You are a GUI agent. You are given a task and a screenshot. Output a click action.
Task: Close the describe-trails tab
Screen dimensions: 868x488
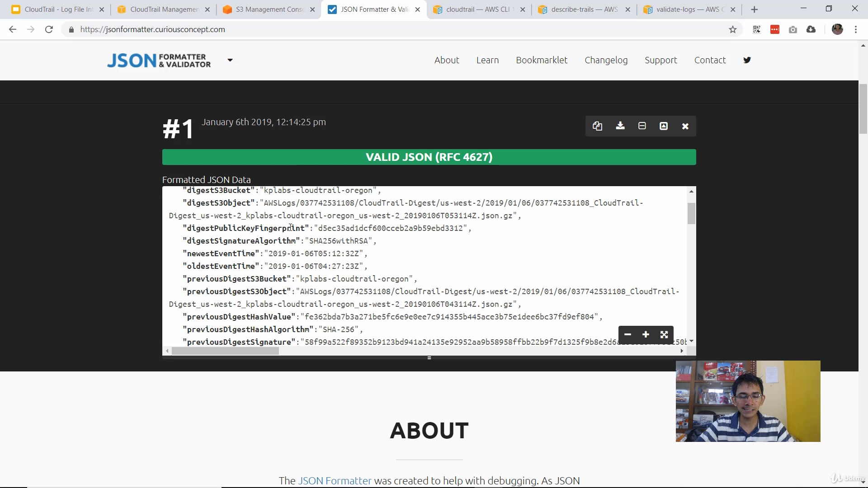627,9
